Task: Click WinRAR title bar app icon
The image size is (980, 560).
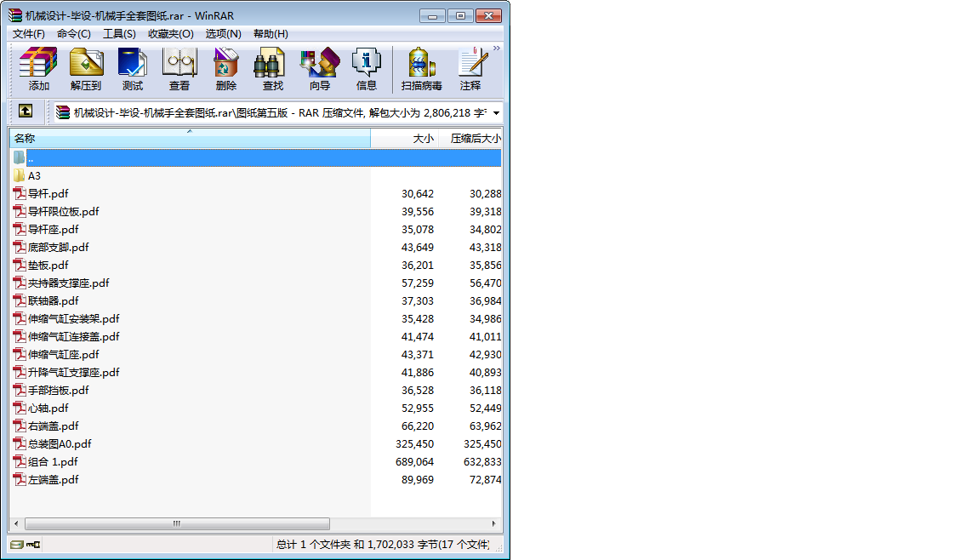Action: point(15,15)
